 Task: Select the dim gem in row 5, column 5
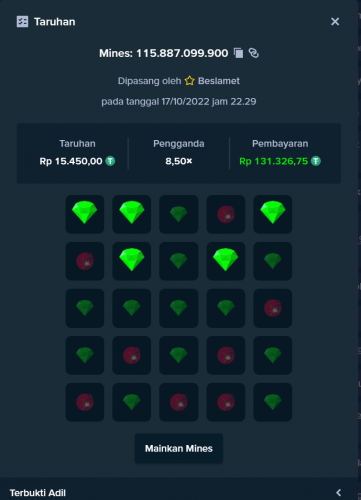click(x=273, y=402)
